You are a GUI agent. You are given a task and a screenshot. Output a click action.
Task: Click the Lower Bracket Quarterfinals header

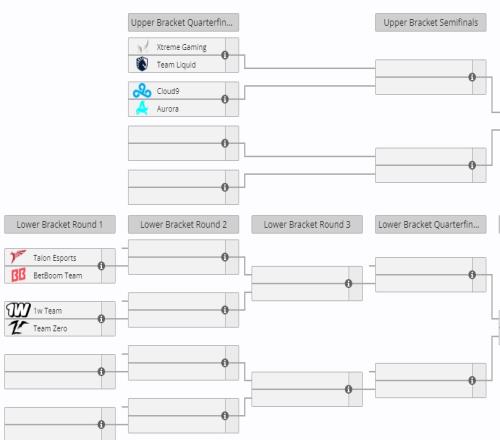431,225
